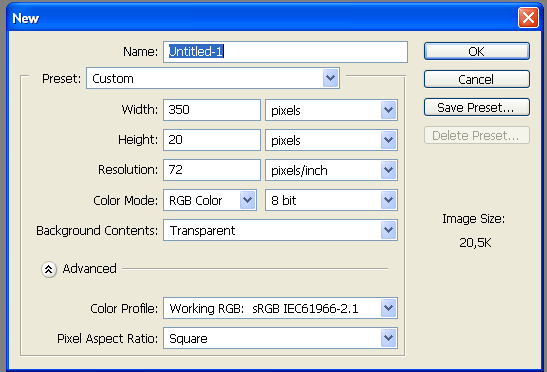Click the Width value field

(x=212, y=110)
